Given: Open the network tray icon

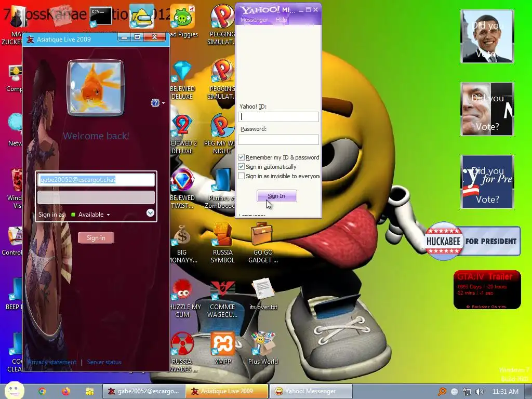Looking at the screenshot, I should 467,392.
